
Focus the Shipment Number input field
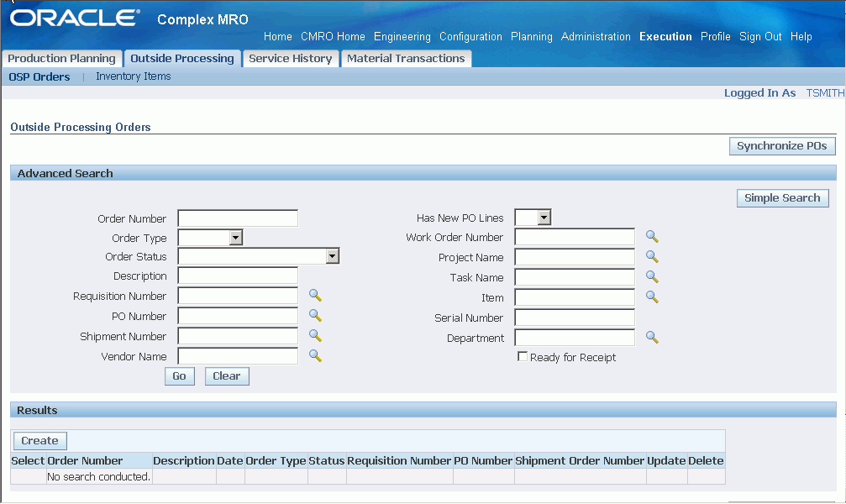coord(238,336)
